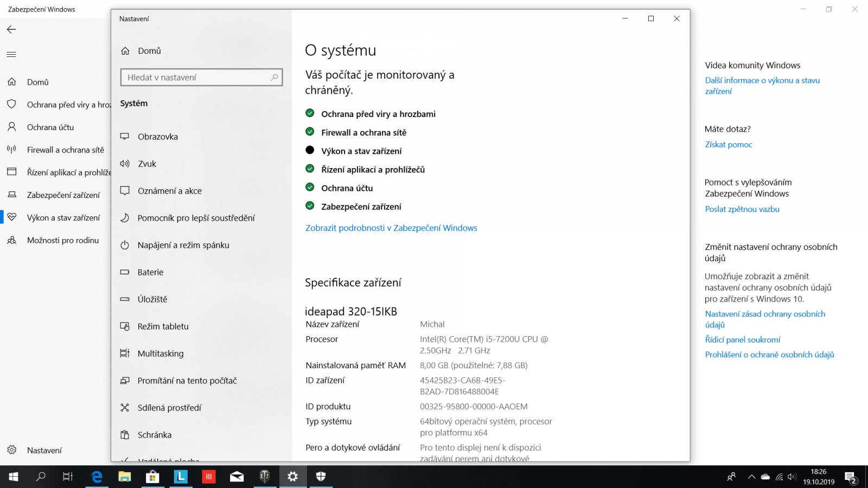Image resolution: width=868 pixels, height=488 pixels.
Task: Open Windows Security shield on the taskbar
Action: point(321,477)
